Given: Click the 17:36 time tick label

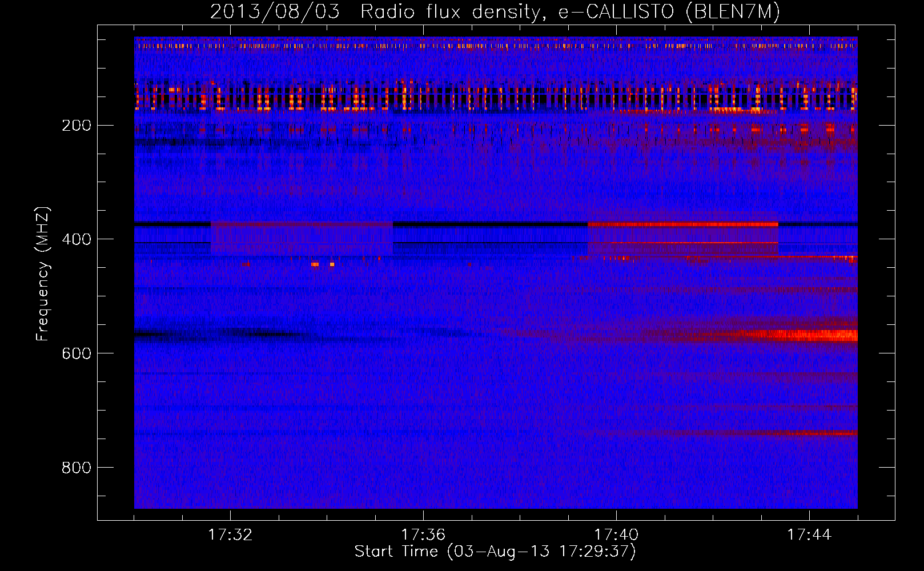Looking at the screenshot, I should [423, 534].
